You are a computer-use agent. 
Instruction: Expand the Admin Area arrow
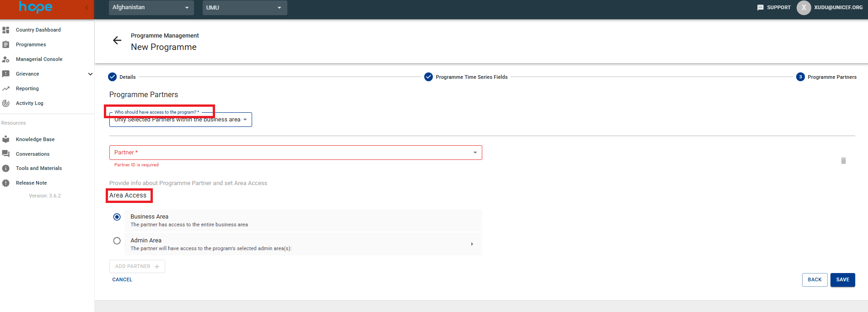click(472, 244)
